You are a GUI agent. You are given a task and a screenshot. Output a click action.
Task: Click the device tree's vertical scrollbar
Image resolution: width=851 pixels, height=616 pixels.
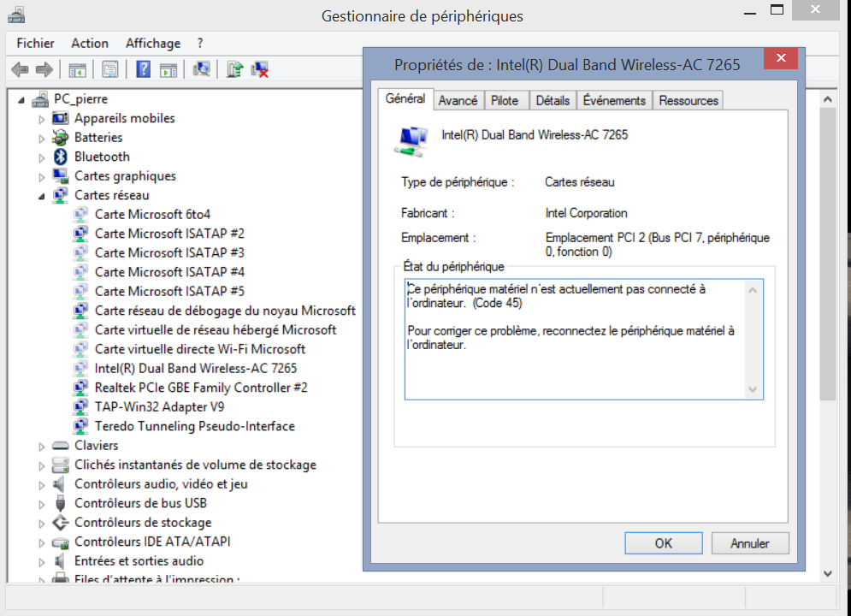(827, 257)
